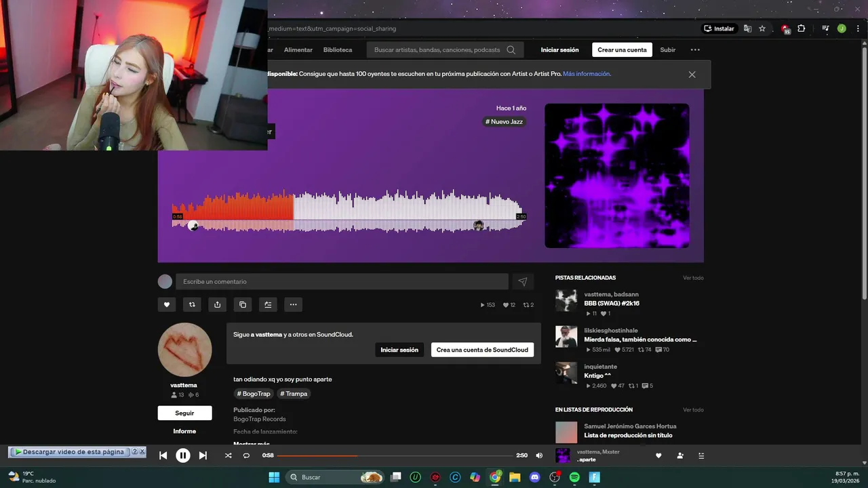The width and height of the screenshot is (868, 488).
Task: Toggle repeat in the player bar
Action: coord(246,455)
